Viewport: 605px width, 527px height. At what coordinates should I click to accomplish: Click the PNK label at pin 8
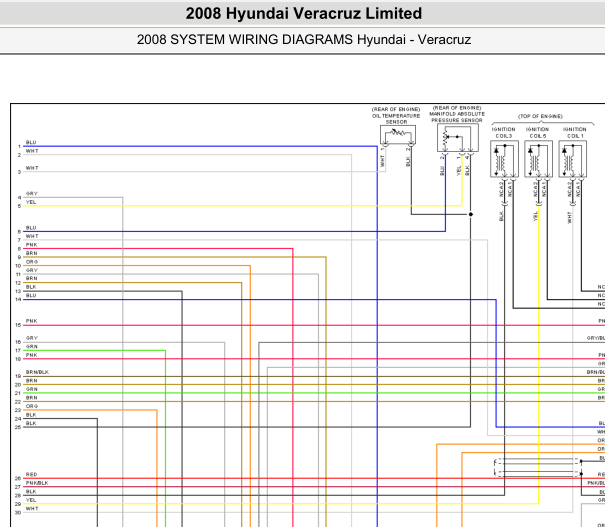click(x=32, y=245)
